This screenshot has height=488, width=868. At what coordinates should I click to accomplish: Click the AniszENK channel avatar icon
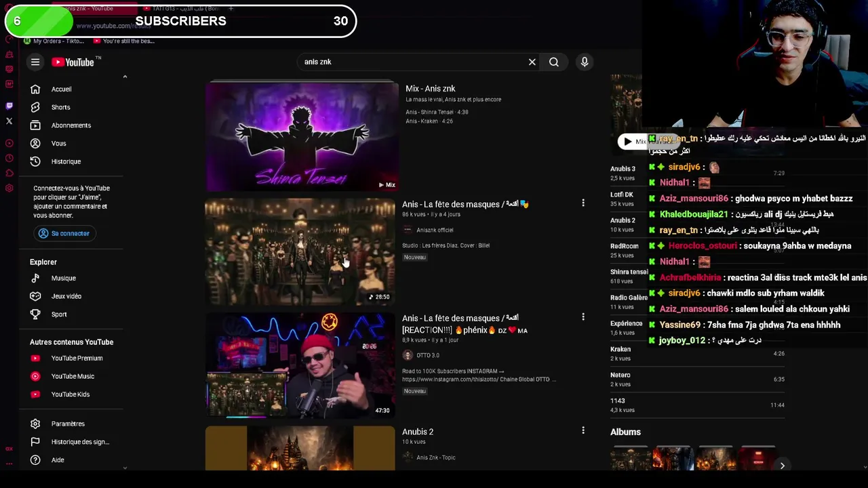408,230
